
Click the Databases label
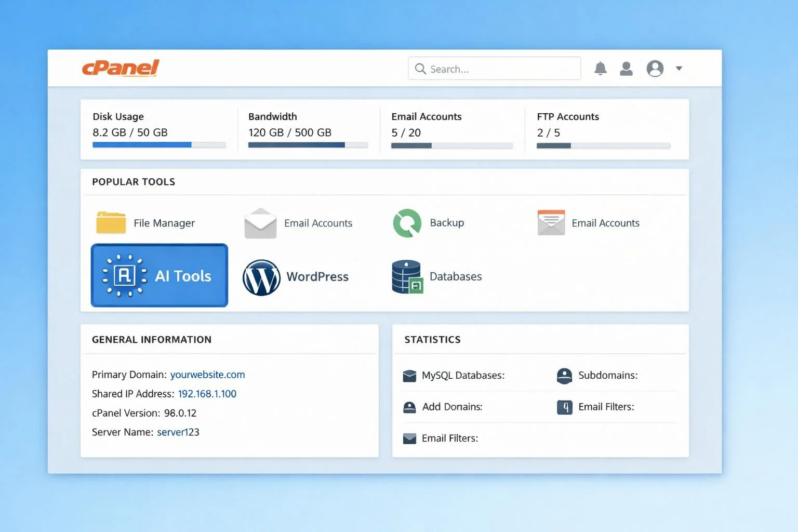tap(456, 277)
